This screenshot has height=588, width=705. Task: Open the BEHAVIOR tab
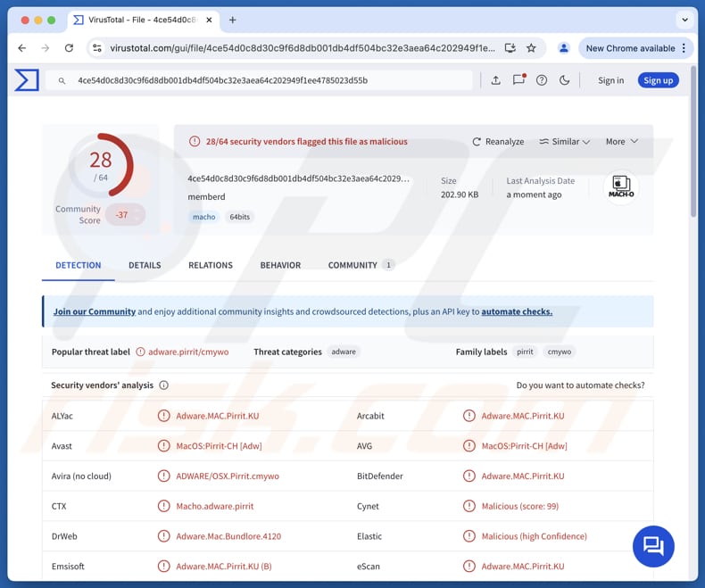click(x=280, y=265)
